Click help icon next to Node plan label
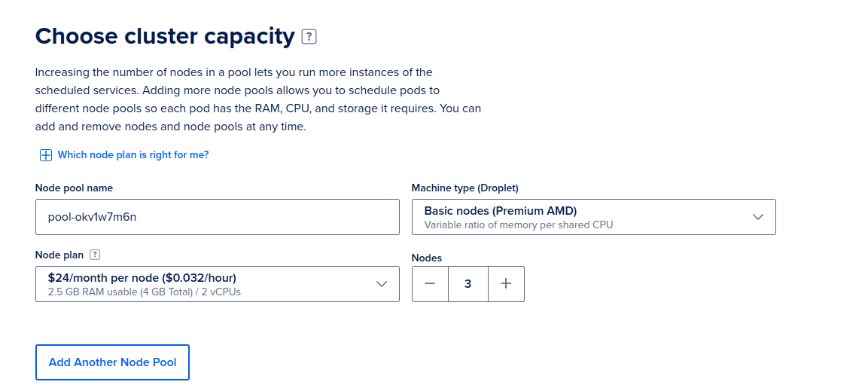This screenshot has height=388, width=868. click(95, 255)
